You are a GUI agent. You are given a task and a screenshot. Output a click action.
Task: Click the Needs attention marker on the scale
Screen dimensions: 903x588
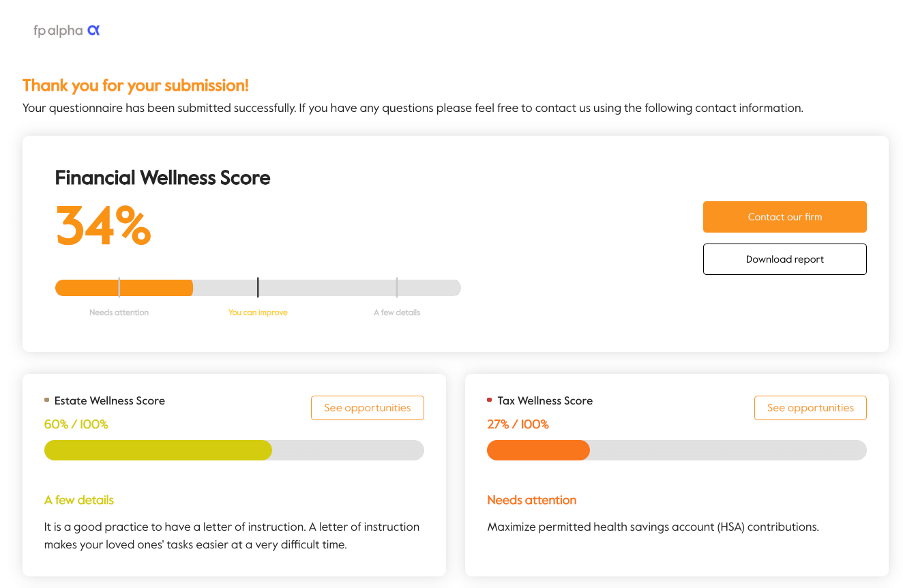(119, 312)
